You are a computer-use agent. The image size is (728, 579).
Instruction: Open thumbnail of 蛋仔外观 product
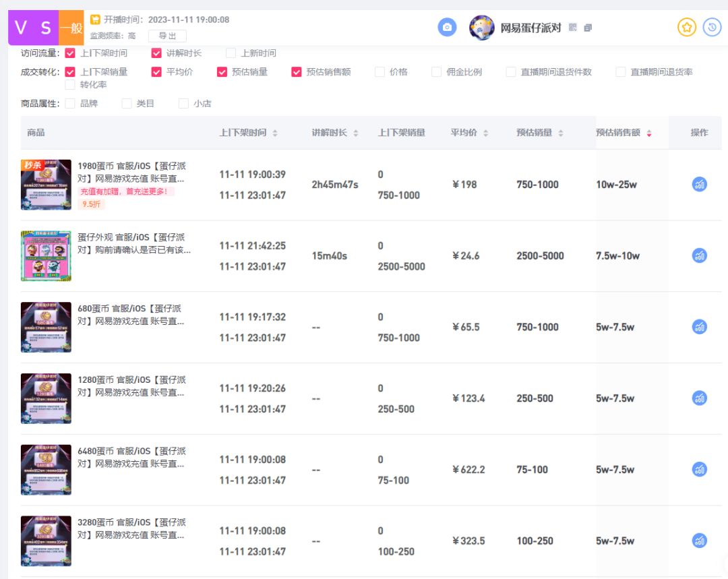point(46,256)
